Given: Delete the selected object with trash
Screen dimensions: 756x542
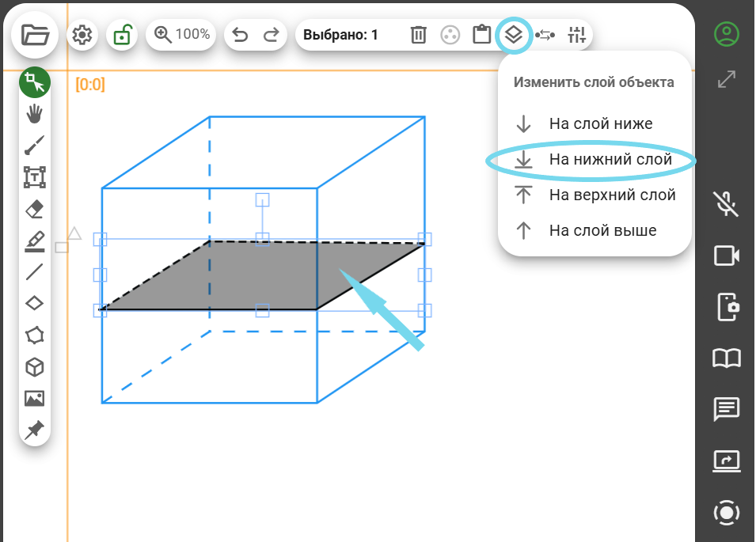Looking at the screenshot, I should pyautogui.click(x=419, y=35).
